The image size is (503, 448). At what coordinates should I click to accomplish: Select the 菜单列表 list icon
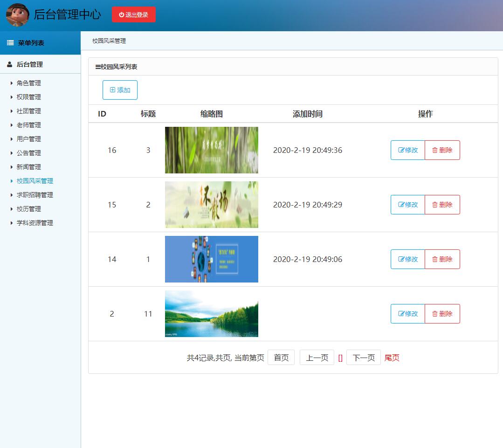coord(9,42)
